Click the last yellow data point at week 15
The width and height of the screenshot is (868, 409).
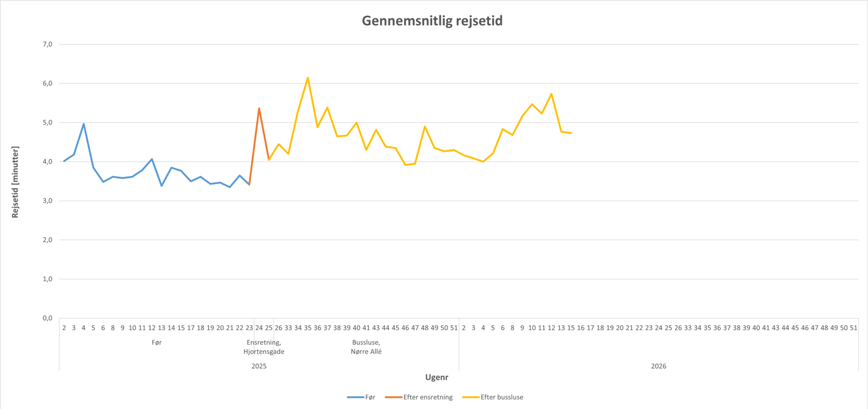571,133
